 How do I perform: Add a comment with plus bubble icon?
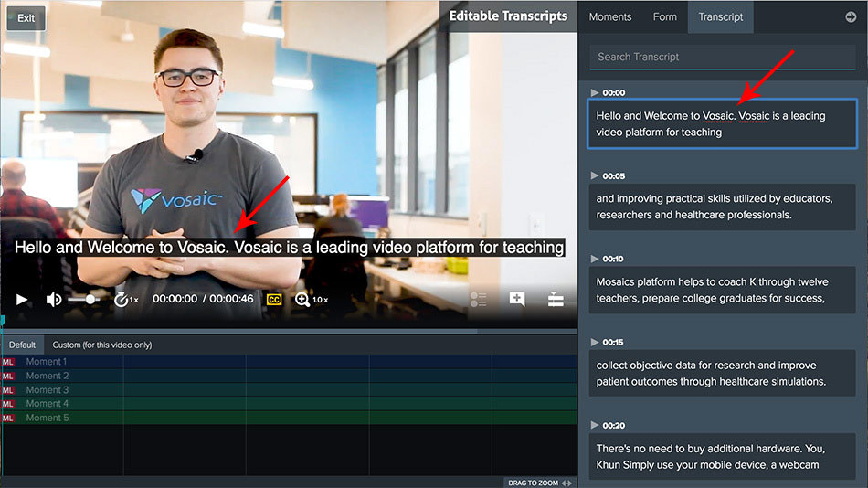point(517,299)
